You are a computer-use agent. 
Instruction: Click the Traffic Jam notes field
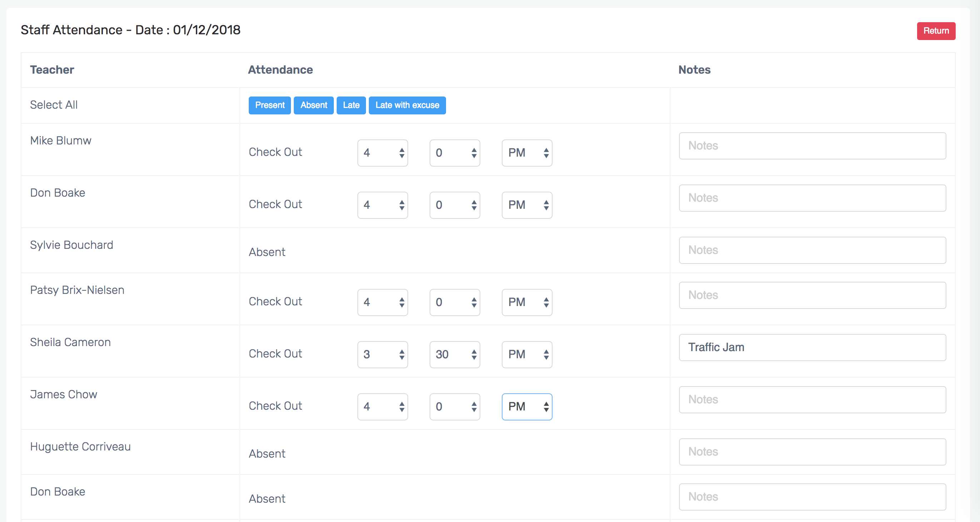click(812, 348)
